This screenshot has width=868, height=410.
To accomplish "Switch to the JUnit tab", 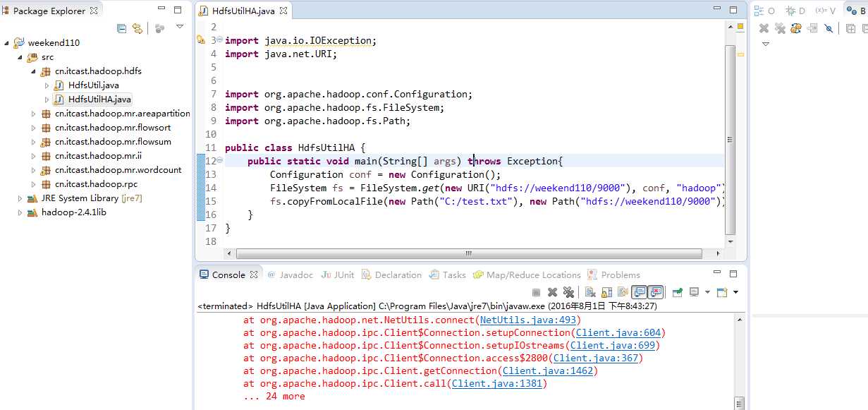I will [338, 275].
